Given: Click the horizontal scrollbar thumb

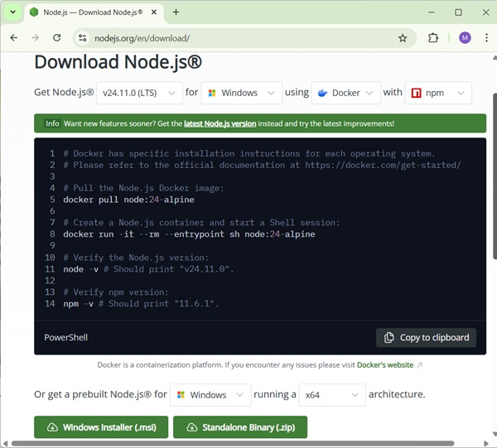Looking at the screenshot, I should coord(233,443).
